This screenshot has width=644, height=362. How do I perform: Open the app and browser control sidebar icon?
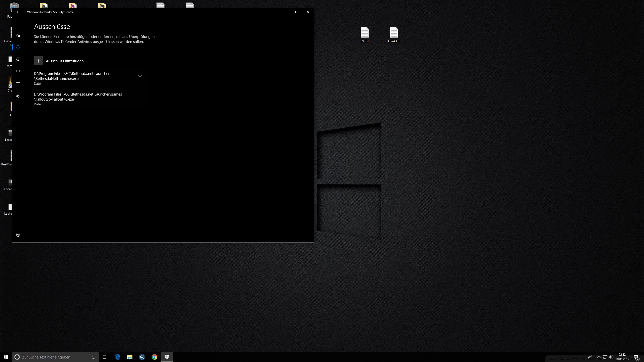(18, 83)
